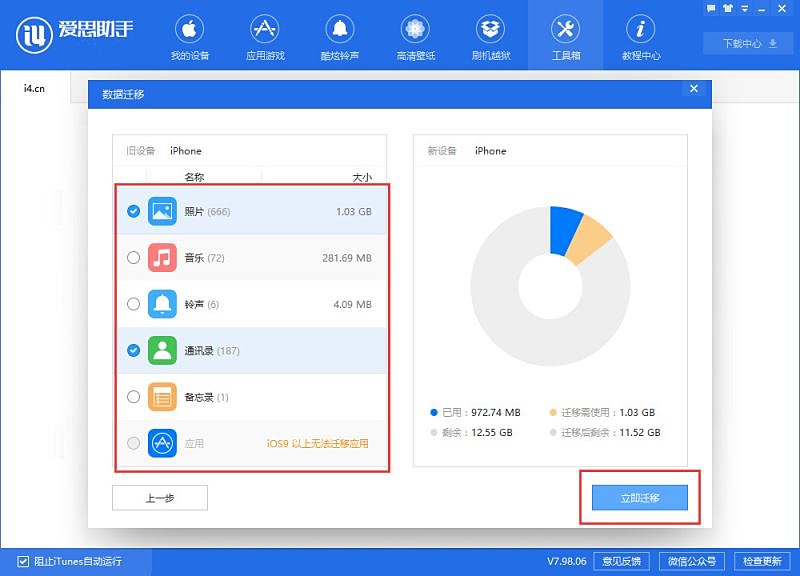The width and height of the screenshot is (800, 576).
Task: Click 检查更新 check update button
Action: tap(762, 561)
